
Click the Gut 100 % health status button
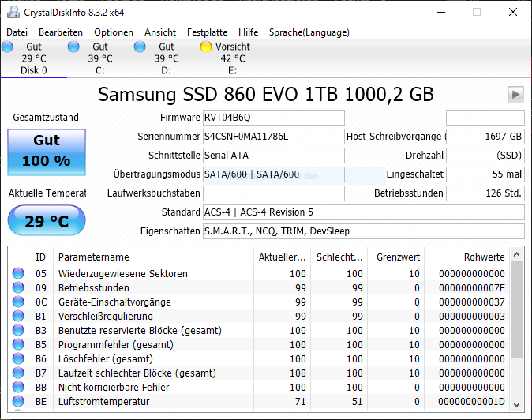click(x=47, y=152)
